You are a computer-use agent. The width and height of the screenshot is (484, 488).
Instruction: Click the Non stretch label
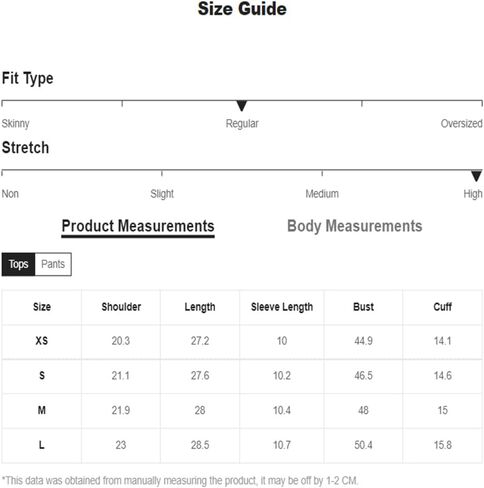click(x=10, y=194)
